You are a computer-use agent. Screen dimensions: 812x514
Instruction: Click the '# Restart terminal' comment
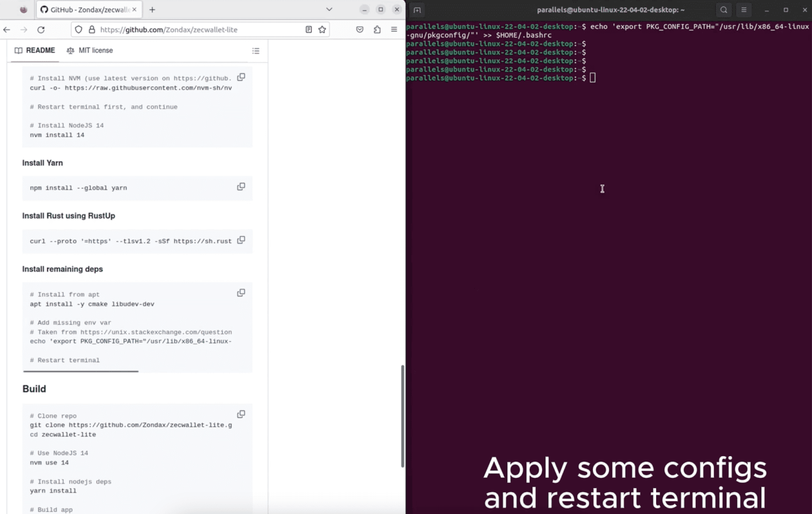(x=65, y=360)
